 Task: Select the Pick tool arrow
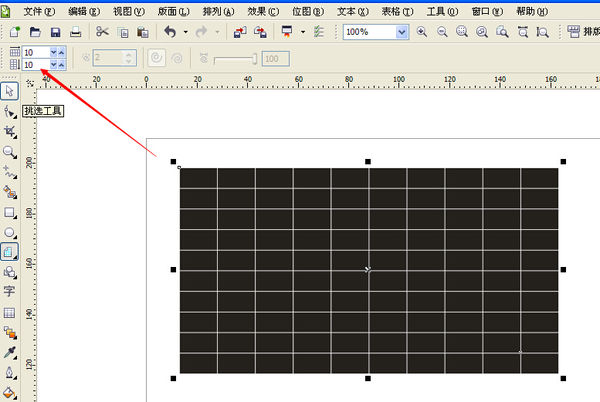pyautogui.click(x=10, y=91)
